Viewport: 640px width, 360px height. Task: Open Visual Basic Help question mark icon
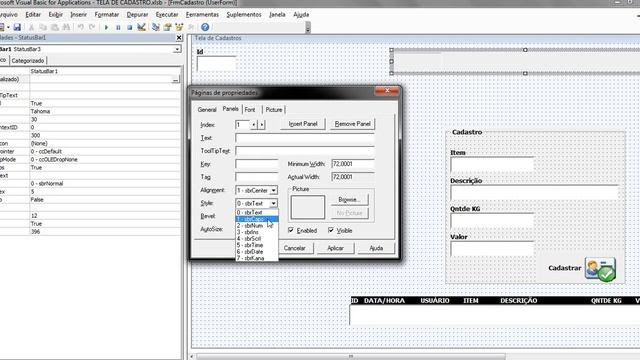(205, 27)
